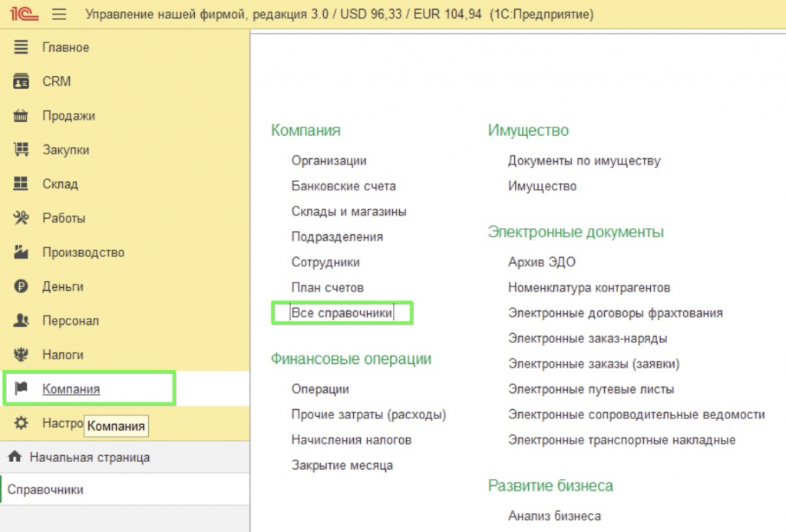Click the Деньги ruble coin icon

21,286
